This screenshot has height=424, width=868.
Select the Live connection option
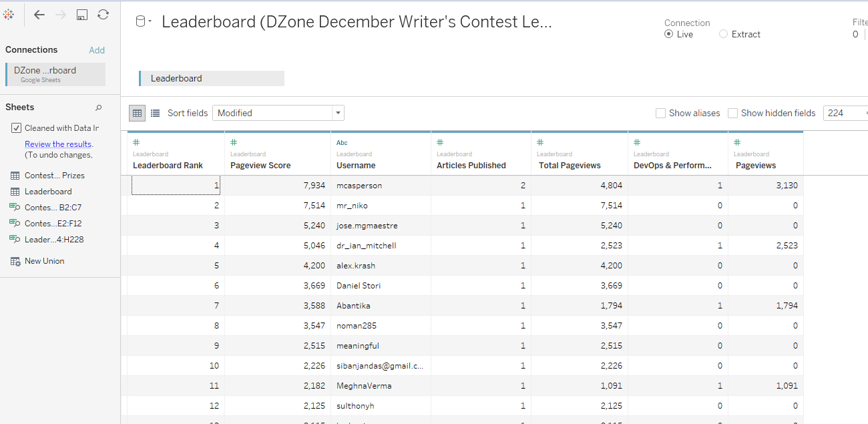coord(668,34)
